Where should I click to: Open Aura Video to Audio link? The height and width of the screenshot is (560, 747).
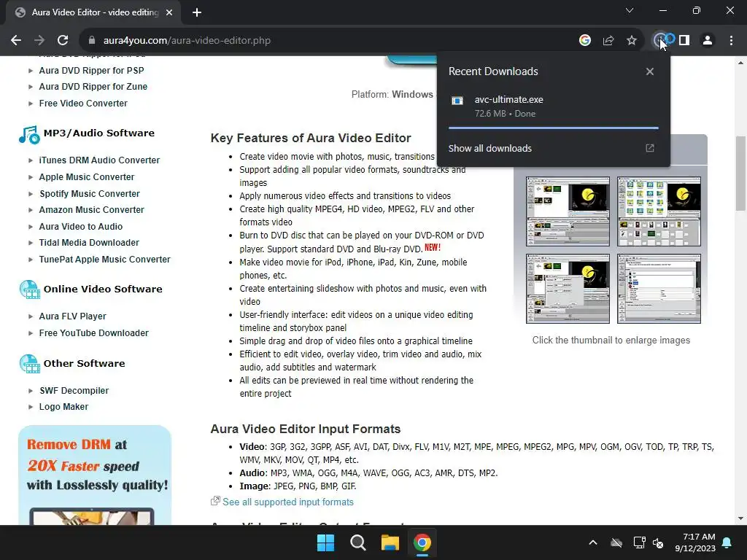(x=81, y=227)
